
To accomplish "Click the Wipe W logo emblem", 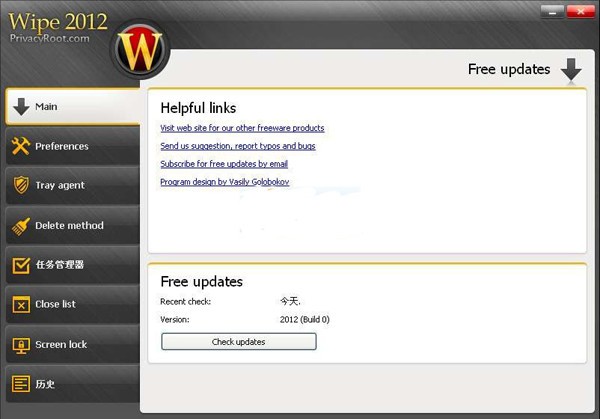I will 142,45.
